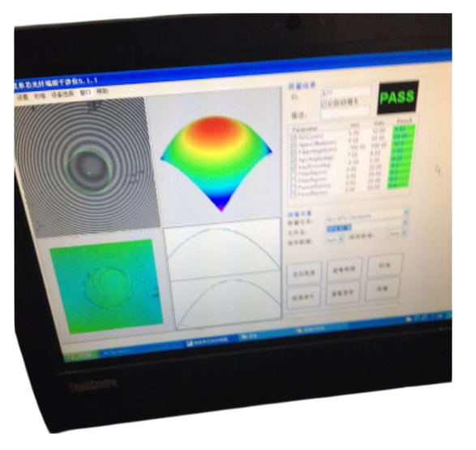Open the 窗口 menu

click(85, 93)
